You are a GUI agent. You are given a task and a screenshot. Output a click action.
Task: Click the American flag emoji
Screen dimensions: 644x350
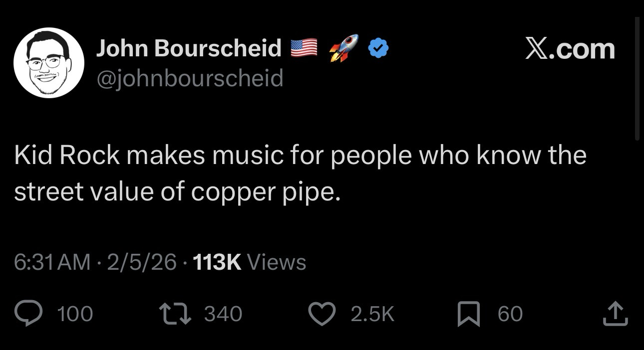(x=304, y=48)
